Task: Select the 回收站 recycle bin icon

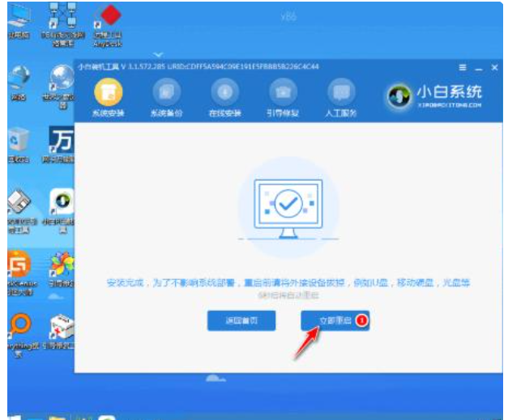Action: (19, 145)
